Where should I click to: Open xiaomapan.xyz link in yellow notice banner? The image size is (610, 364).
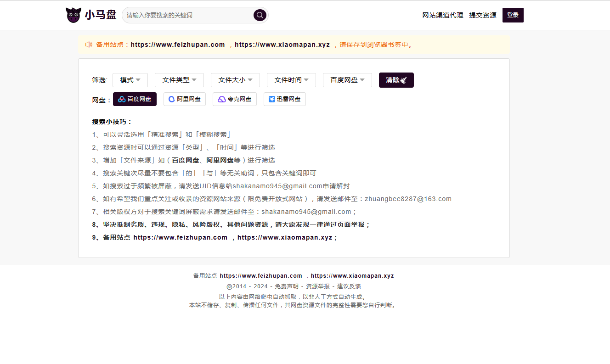click(282, 45)
